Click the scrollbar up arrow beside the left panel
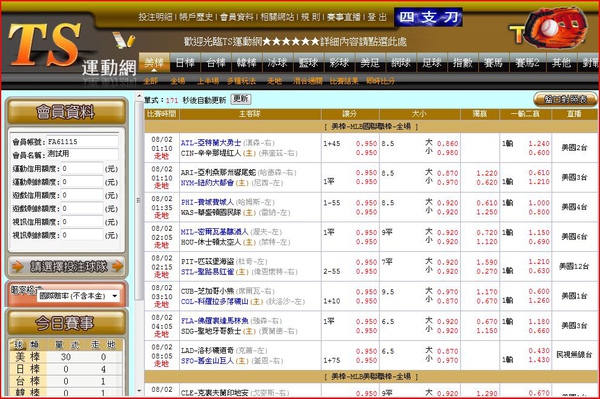 (139, 97)
